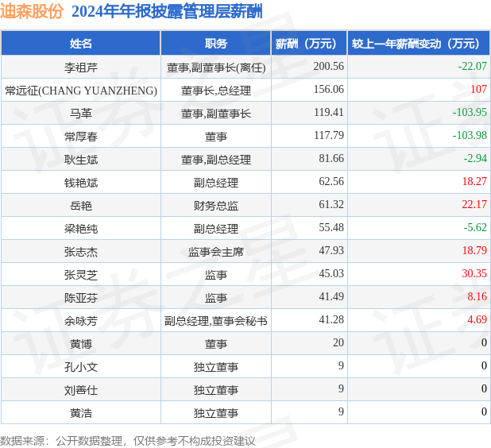Click the change value -5.62
Image resolution: width=491 pixels, height=448 pixels.
[x=475, y=227]
